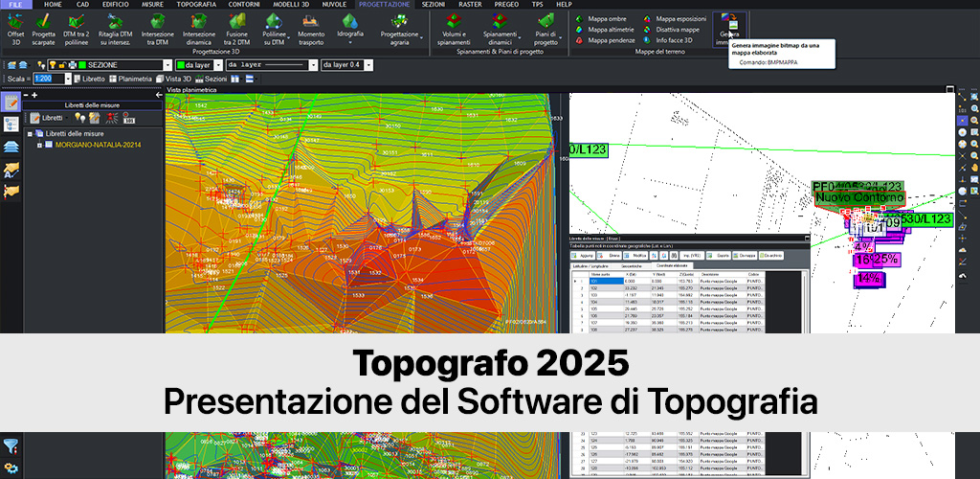Toggle the layer padlock icon
This screenshot has width=980, height=479.
click(62, 65)
